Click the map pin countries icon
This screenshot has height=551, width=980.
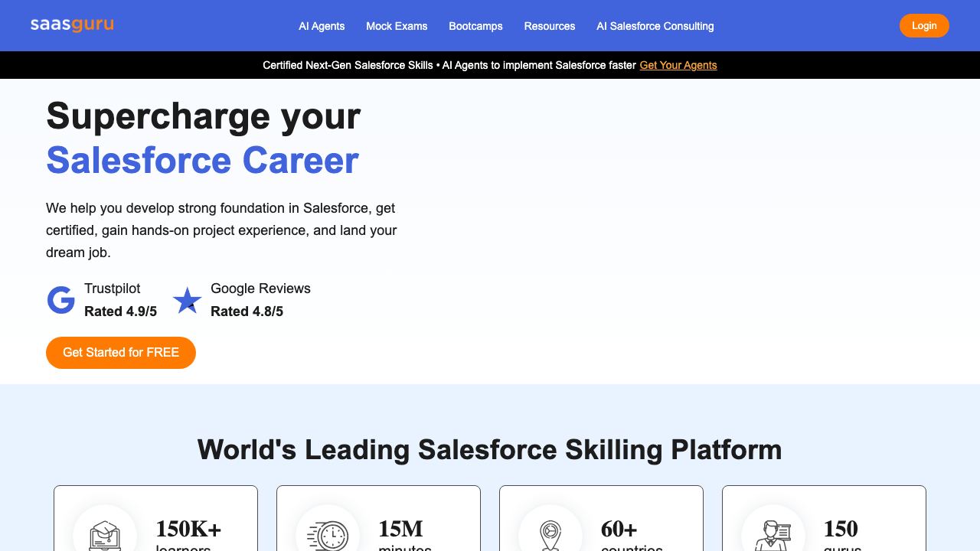[x=550, y=535]
